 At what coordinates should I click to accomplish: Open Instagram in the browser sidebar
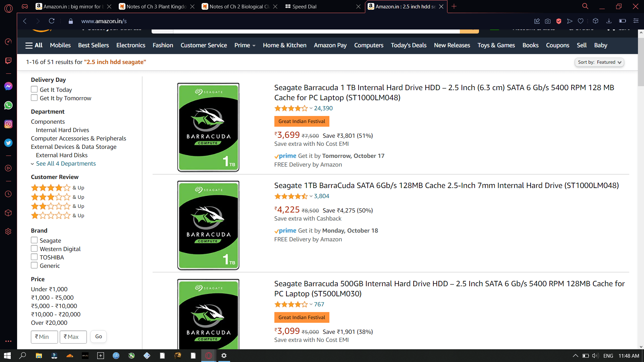[x=8, y=124]
